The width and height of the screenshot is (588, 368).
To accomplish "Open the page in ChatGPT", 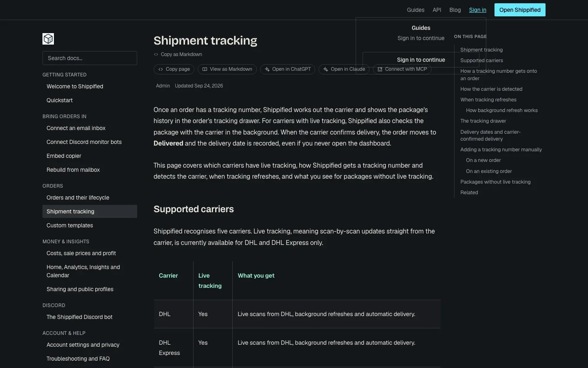I will coord(287,69).
